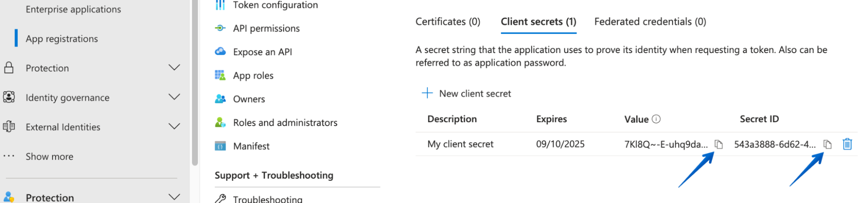
Task: Open the Manifest icon
Action: (x=220, y=146)
